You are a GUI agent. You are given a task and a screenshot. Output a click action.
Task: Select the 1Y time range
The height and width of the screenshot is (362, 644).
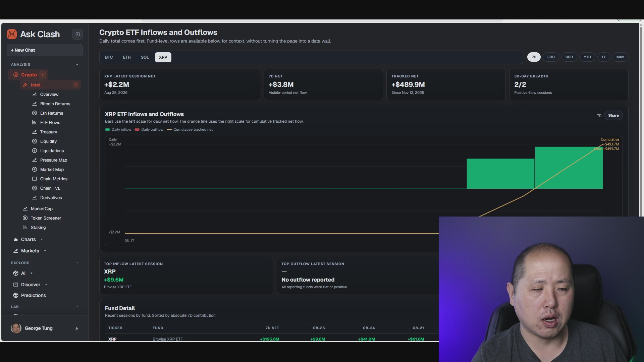604,57
